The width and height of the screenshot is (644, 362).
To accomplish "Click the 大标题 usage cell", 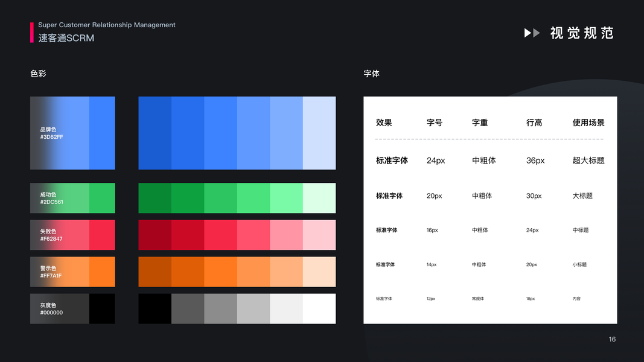I will point(582,195).
